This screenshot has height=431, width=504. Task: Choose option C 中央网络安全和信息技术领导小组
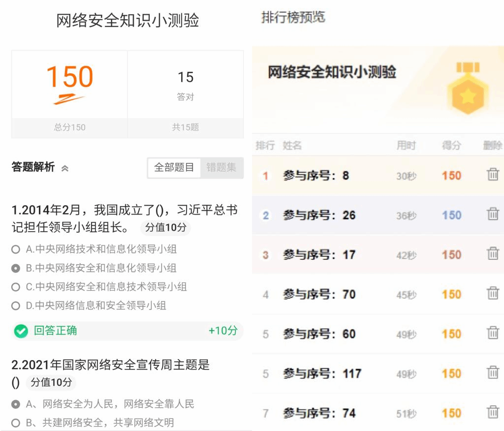click(16, 287)
